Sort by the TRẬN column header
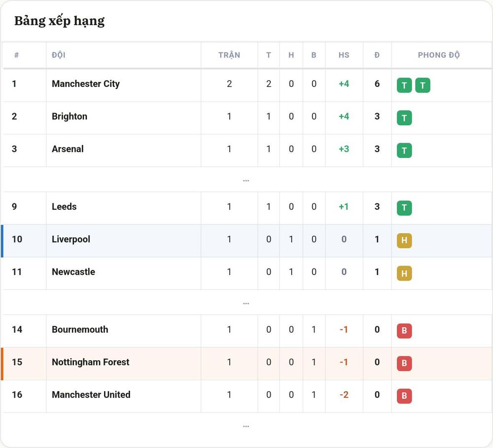 tap(229, 55)
